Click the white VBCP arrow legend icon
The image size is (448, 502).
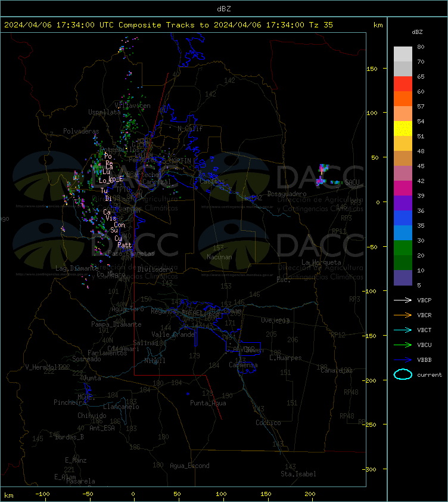coord(403,300)
